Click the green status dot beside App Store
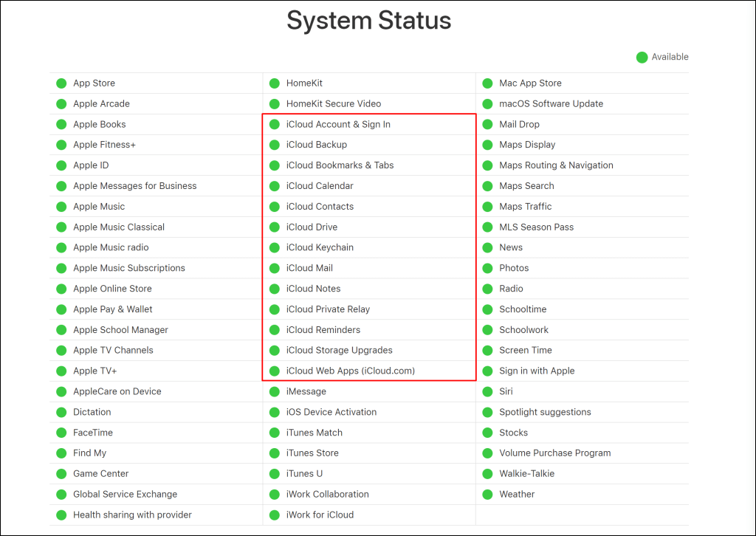The width and height of the screenshot is (756, 536). click(x=61, y=83)
